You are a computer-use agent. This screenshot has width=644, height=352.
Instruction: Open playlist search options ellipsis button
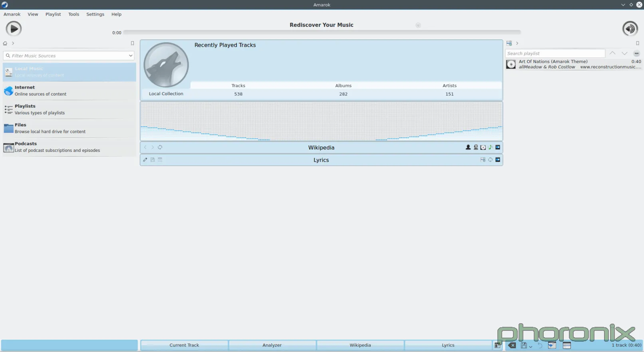[636, 54]
